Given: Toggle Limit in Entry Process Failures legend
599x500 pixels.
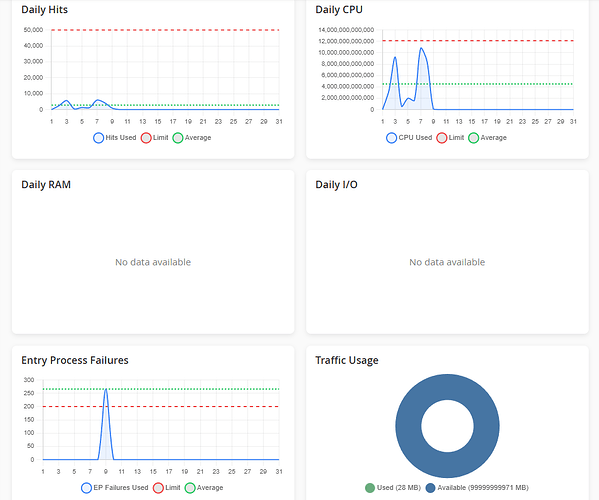Looking at the screenshot, I should tap(167, 488).
